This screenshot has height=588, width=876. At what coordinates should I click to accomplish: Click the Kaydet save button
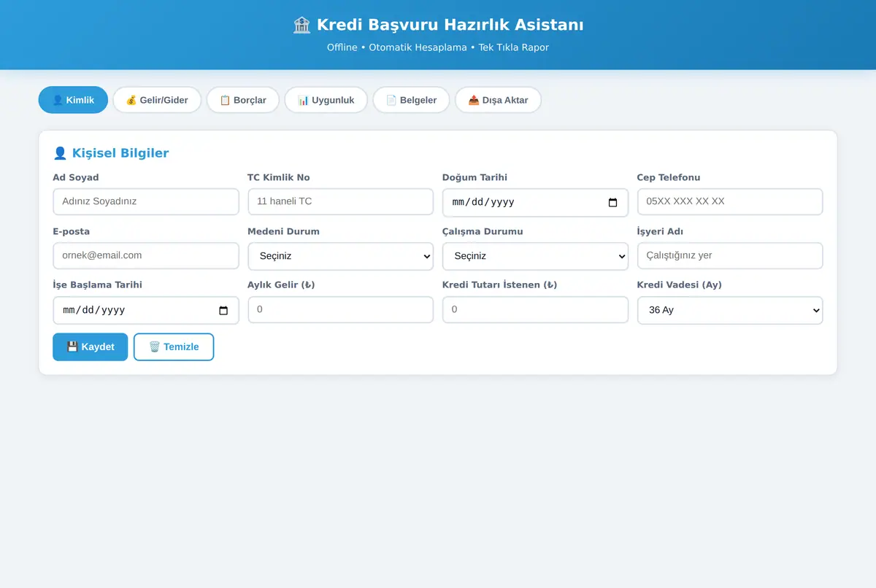[91, 347]
